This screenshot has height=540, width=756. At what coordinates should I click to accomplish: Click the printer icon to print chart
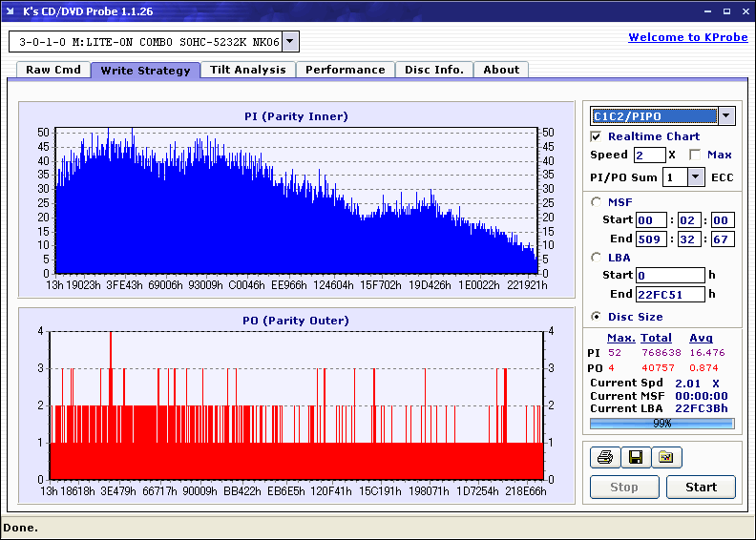[604, 458]
